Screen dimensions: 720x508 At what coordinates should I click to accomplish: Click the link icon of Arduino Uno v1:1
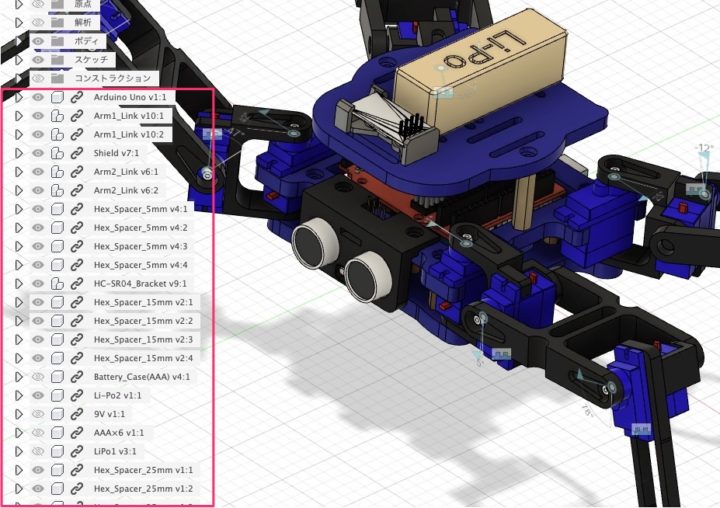click(x=77, y=98)
